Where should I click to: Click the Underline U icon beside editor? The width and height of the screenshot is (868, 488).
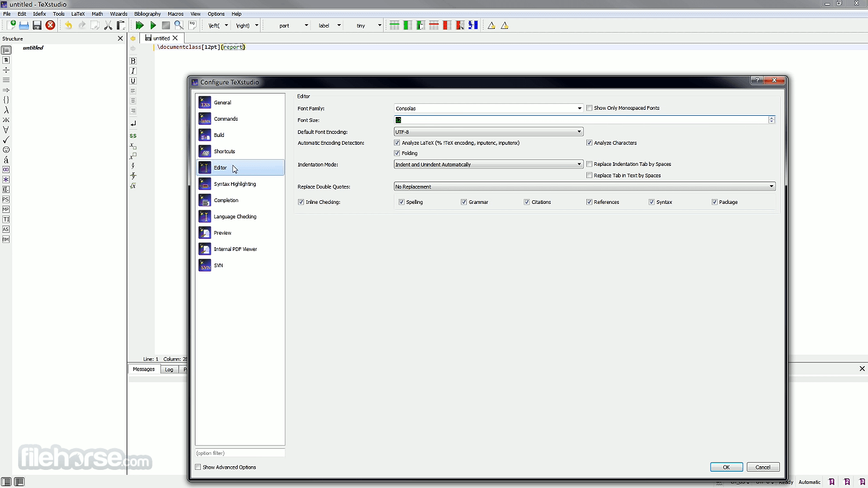tap(133, 81)
